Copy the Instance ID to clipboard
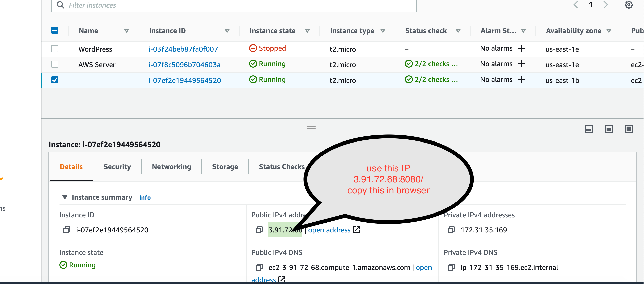644x284 pixels. tap(67, 230)
